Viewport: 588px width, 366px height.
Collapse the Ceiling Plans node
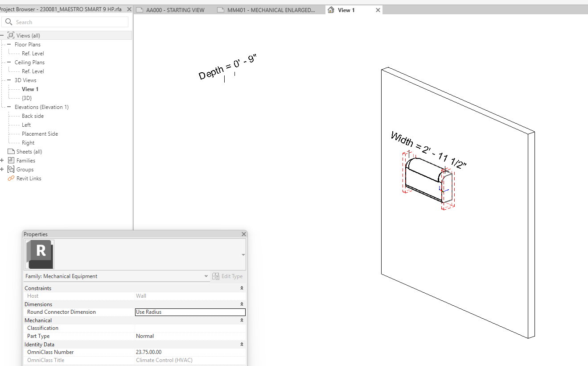tap(9, 62)
